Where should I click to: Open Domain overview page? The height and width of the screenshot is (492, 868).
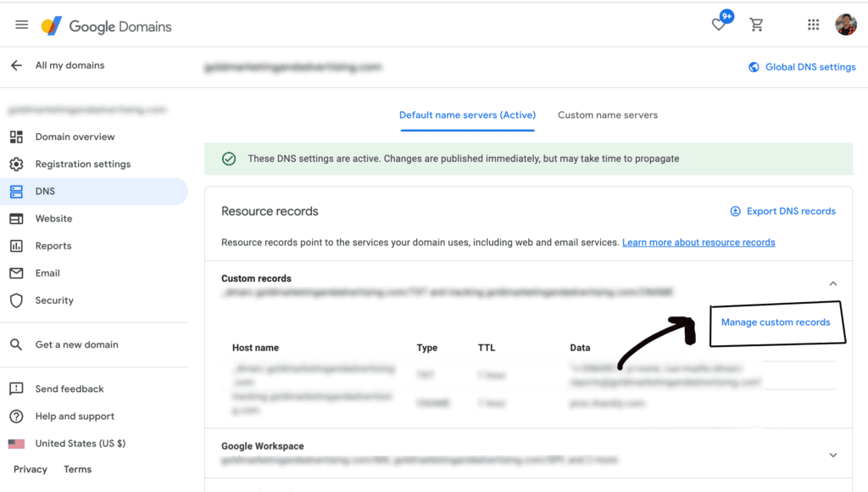(75, 137)
